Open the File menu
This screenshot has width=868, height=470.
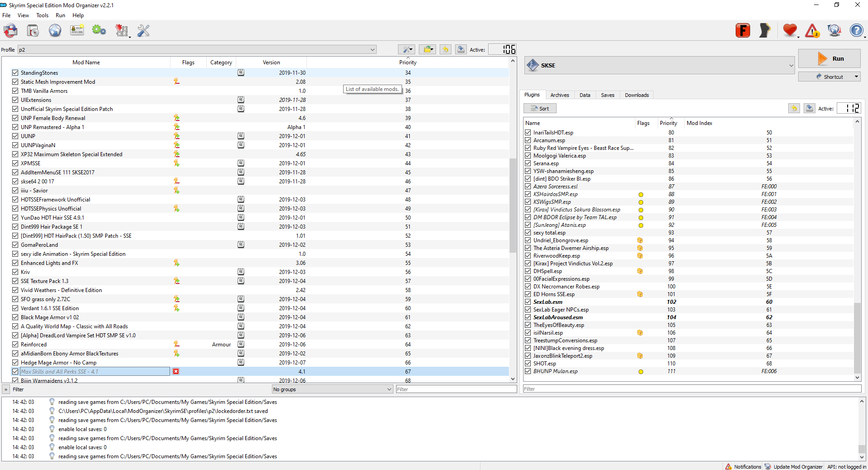[x=6, y=15]
